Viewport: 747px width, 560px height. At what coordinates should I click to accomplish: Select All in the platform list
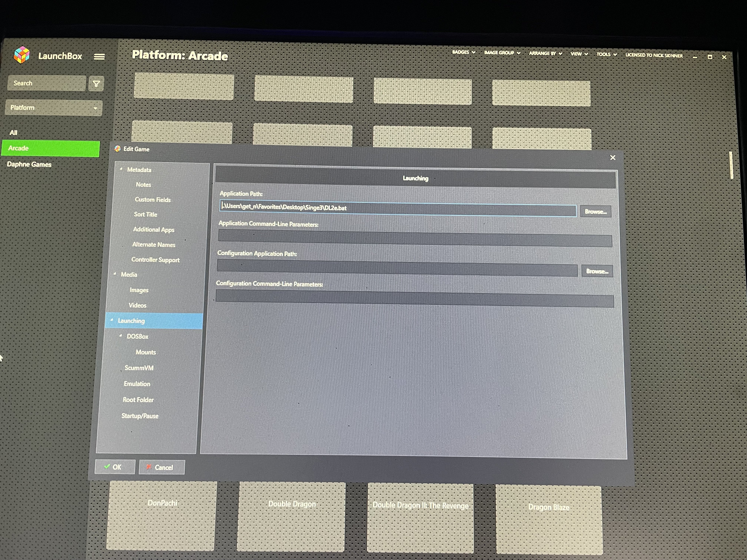[14, 133]
